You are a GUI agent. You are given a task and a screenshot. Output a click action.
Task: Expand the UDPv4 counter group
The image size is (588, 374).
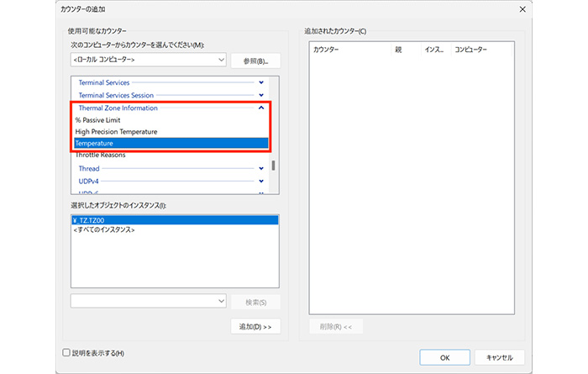[x=261, y=181]
